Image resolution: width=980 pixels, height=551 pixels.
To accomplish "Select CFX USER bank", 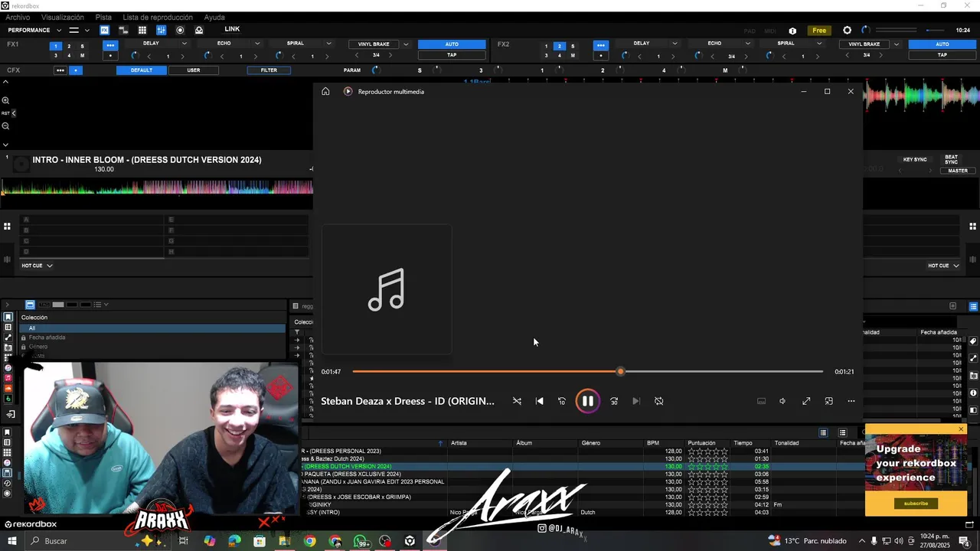I will coord(194,70).
